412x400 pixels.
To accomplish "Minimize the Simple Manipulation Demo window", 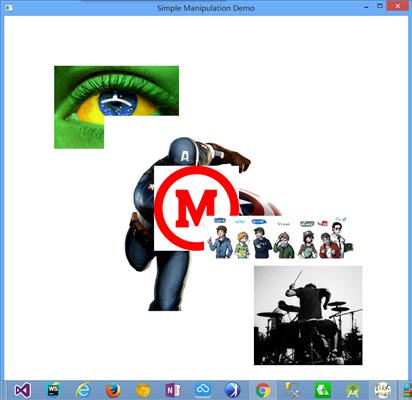I will tap(366, 6).
